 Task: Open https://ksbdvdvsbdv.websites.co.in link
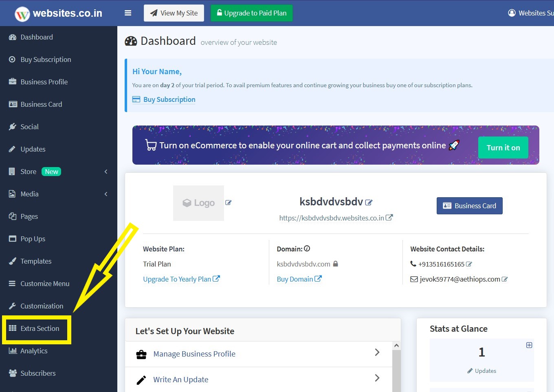tap(332, 218)
